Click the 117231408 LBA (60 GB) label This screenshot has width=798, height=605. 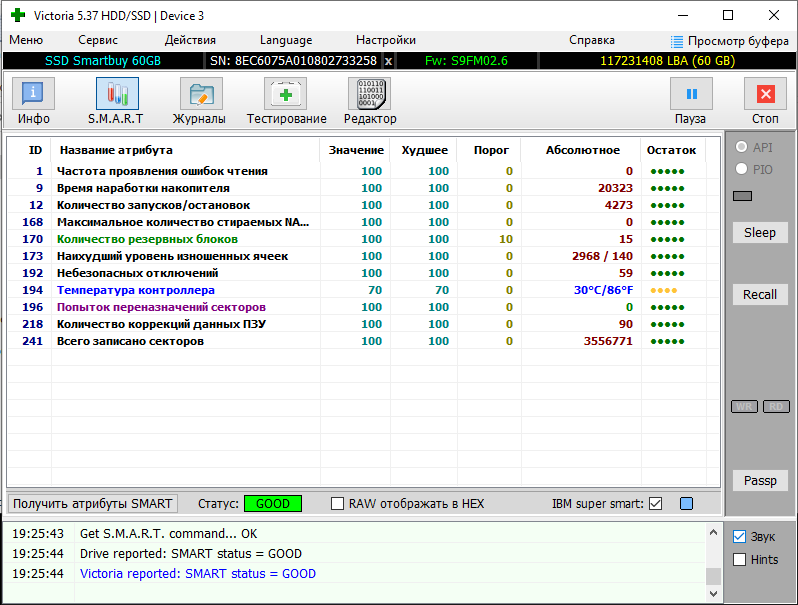pyautogui.click(x=668, y=61)
